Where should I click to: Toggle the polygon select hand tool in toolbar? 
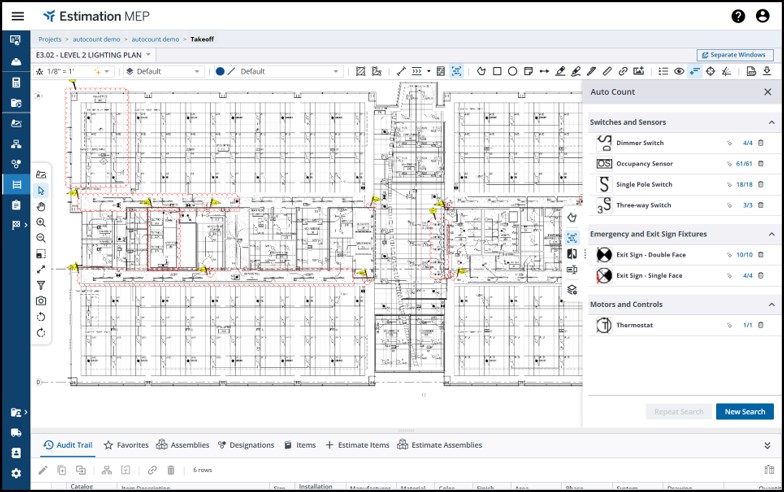pos(482,72)
